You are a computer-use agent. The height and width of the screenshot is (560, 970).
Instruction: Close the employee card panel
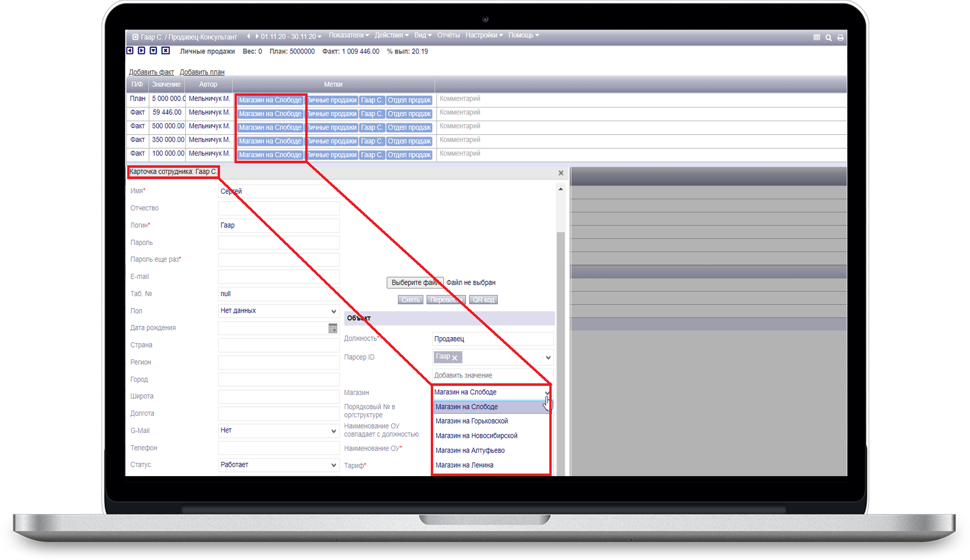(x=561, y=173)
